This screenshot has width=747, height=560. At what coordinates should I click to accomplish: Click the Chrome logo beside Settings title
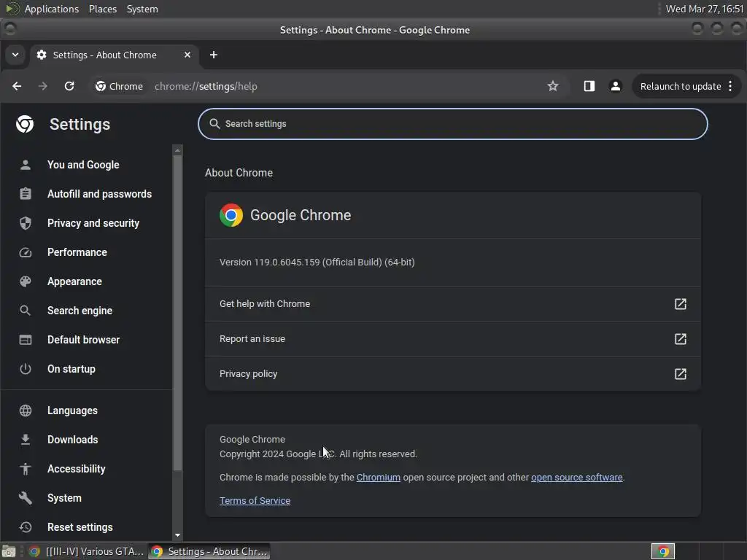(x=25, y=124)
